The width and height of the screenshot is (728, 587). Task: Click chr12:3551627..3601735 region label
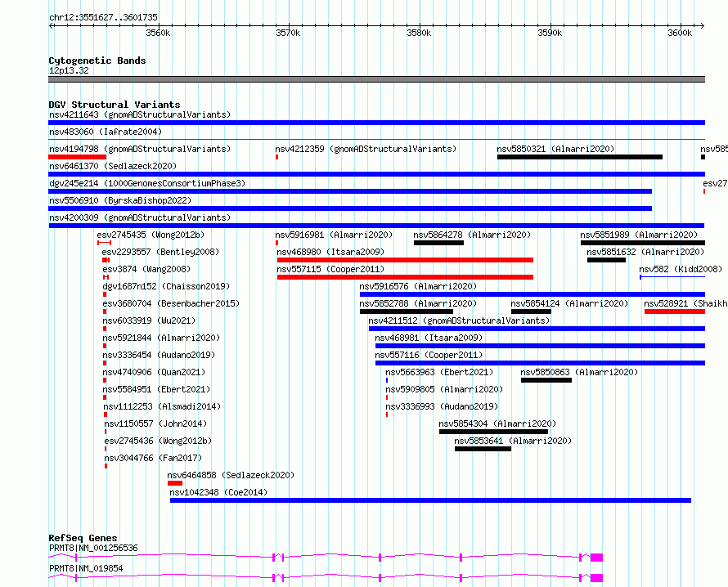point(103,18)
